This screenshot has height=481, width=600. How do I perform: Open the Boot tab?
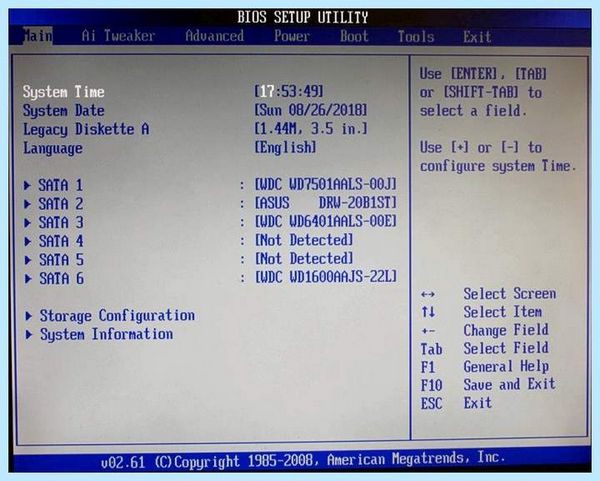(x=354, y=36)
